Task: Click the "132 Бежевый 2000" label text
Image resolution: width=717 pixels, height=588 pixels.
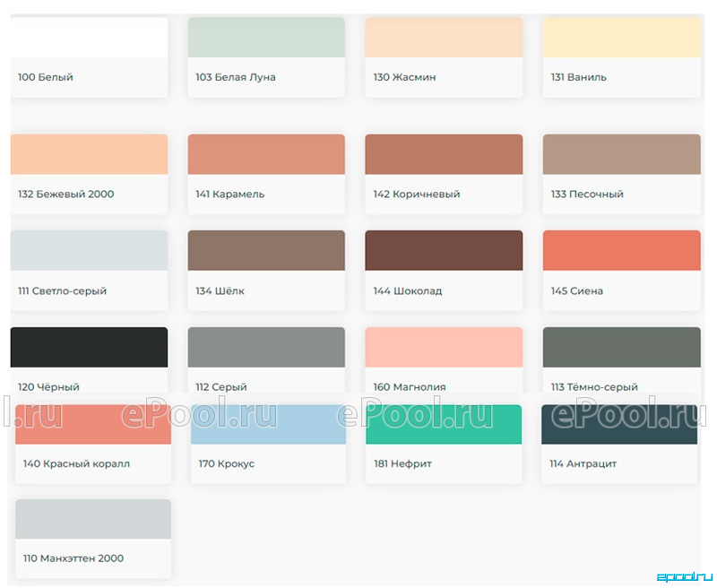Action: [x=66, y=195]
